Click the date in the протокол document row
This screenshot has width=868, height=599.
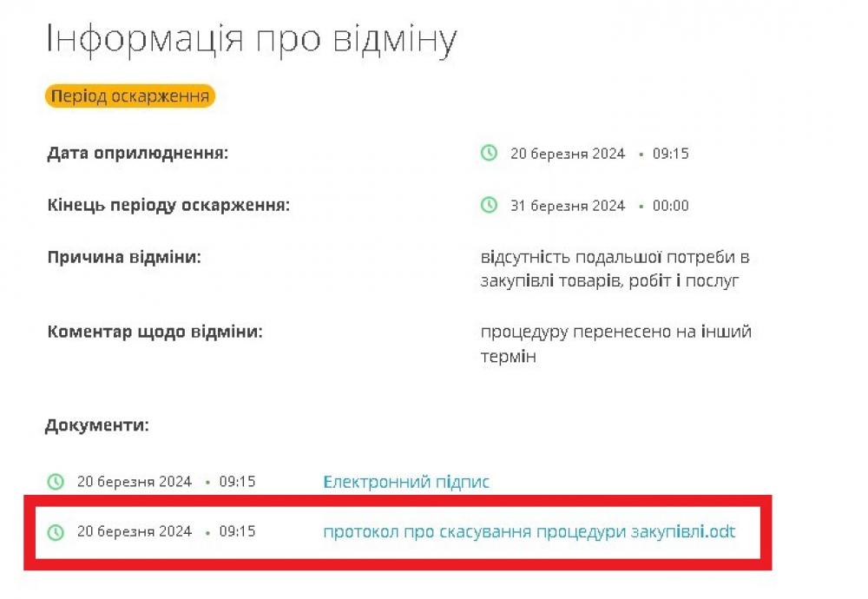pos(135,531)
